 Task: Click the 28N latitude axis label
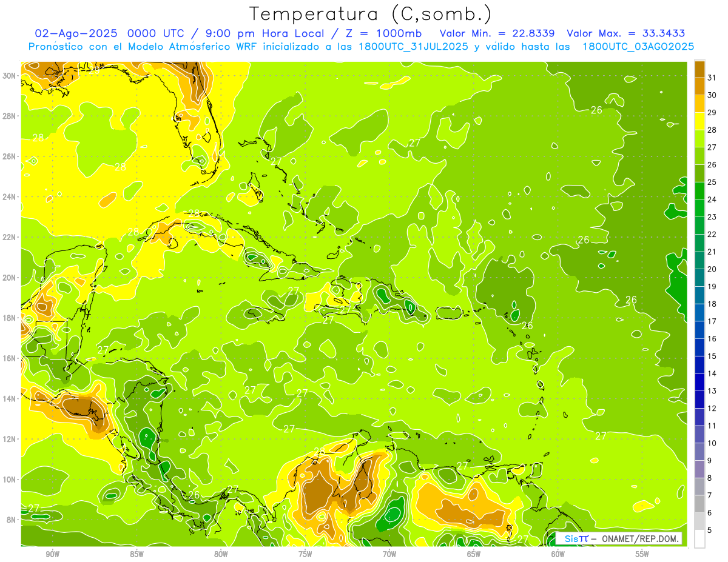point(9,116)
